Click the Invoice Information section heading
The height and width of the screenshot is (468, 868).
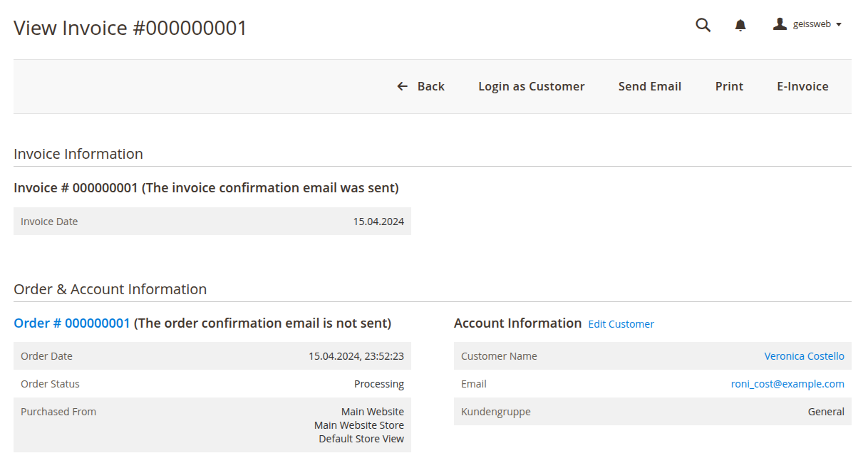pyautogui.click(x=78, y=154)
